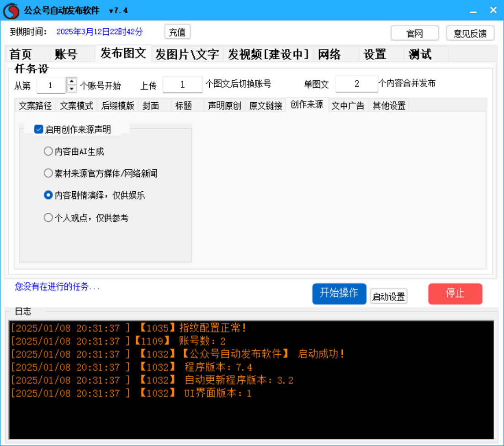This screenshot has height=446, width=504.
Task: Select the 创作来源 sub-tab
Action: [307, 105]
